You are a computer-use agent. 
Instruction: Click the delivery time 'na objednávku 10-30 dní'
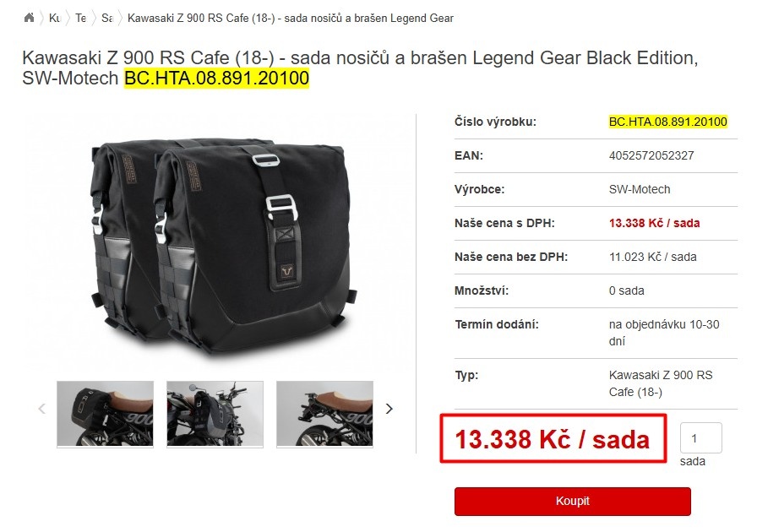point(664,333)
